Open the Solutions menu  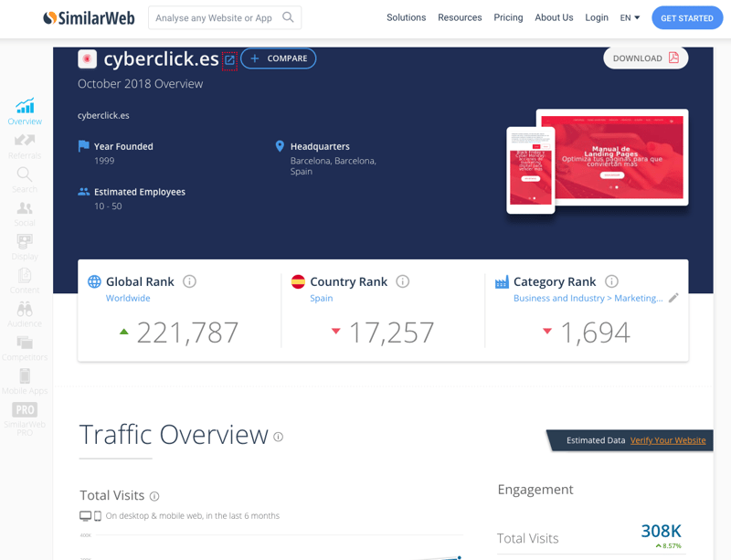tap(406, 17)
